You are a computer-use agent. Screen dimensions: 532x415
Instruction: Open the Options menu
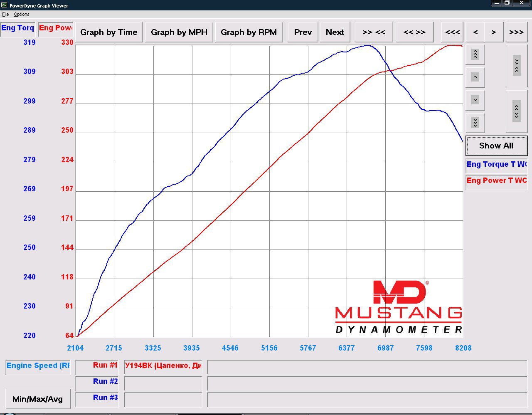[22, 14]
